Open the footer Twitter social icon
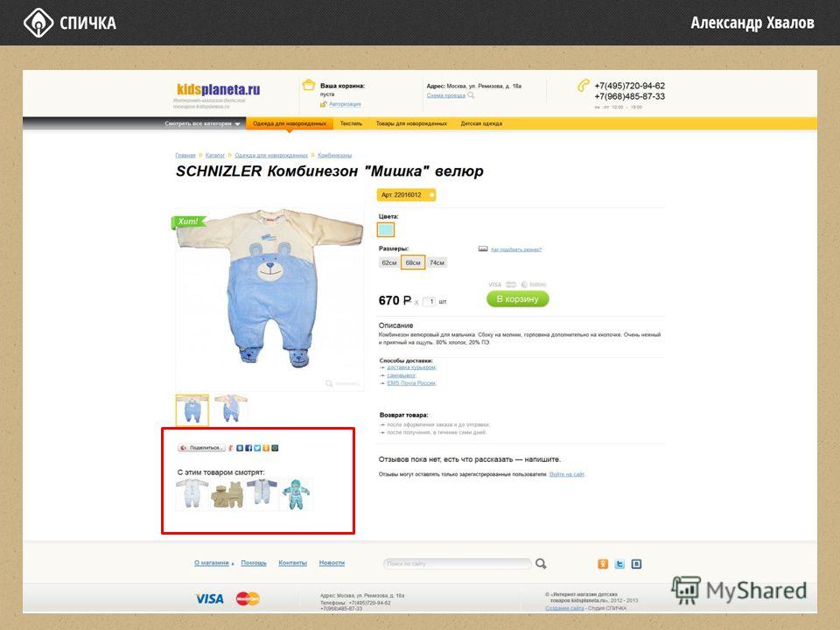This screenshot has width=840, height=630. click(619, 563)
